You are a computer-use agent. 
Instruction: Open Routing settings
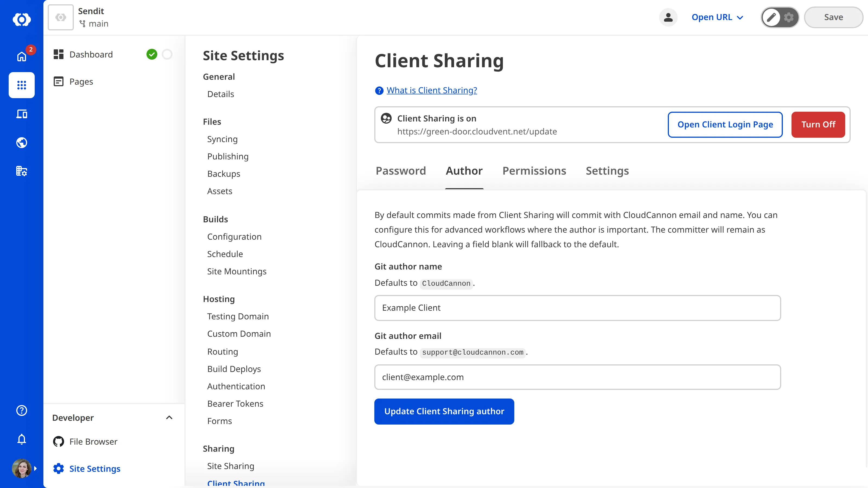[x=222, y=352]
